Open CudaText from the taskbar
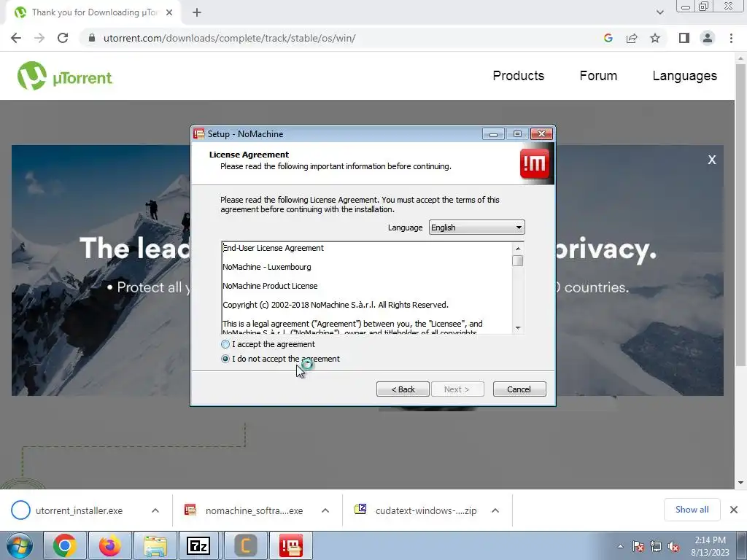 point(245,545)
